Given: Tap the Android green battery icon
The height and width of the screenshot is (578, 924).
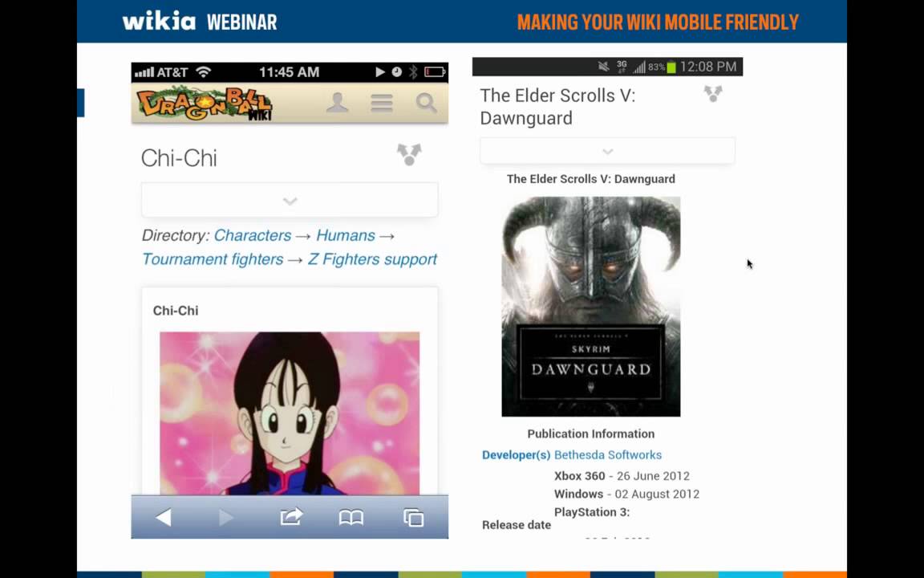Looking at the screenshot, I should pos(671,67).
